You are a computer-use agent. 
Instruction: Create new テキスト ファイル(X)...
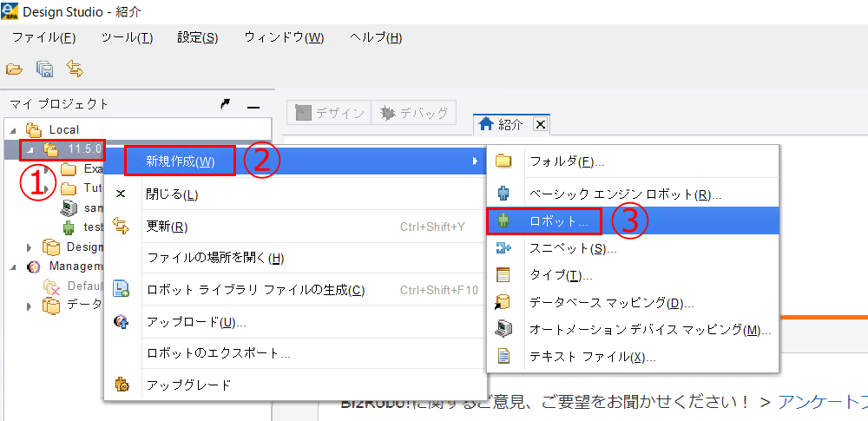[x=633, y=357]
